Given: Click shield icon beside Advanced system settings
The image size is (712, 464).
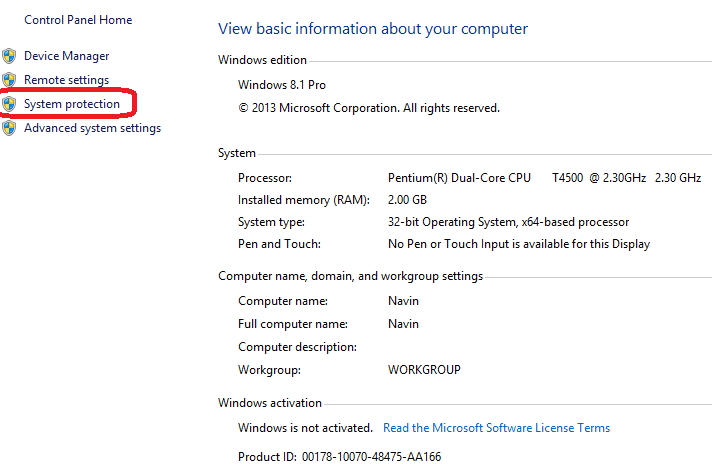Looking at the screenshot, I should tap(9, 128).
